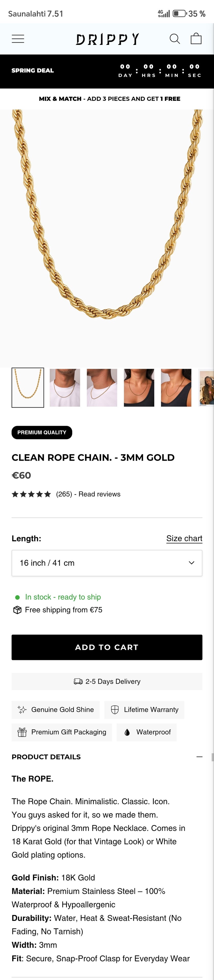Read reviews link next to rating
The width and height of the screenshot is (214, 980).
coord(99,494)
